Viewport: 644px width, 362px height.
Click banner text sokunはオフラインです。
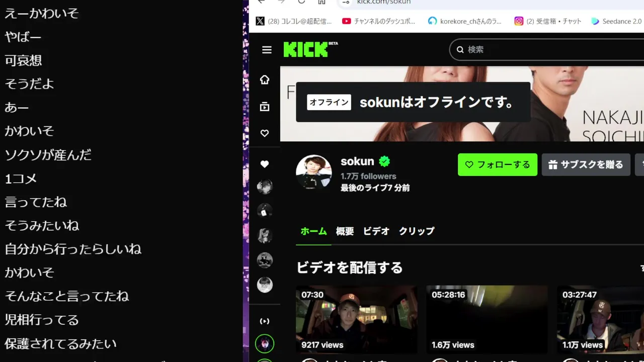[x=438, y=102]
